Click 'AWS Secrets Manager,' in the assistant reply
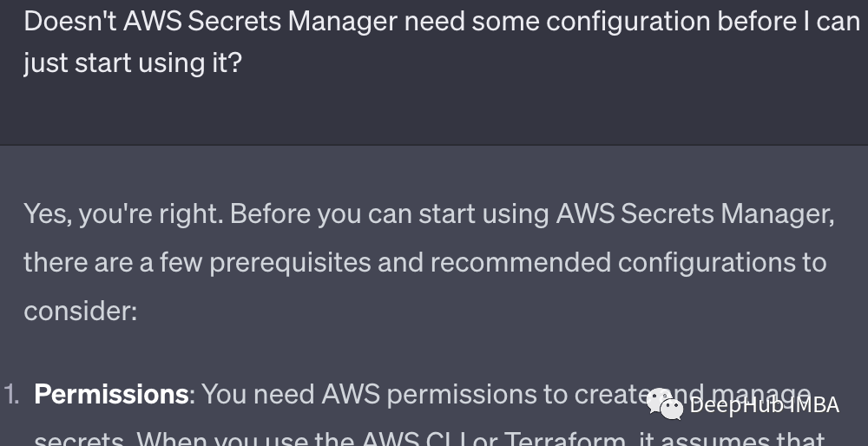The width and height of the screenshot is (868, 446). pos(695,214)
